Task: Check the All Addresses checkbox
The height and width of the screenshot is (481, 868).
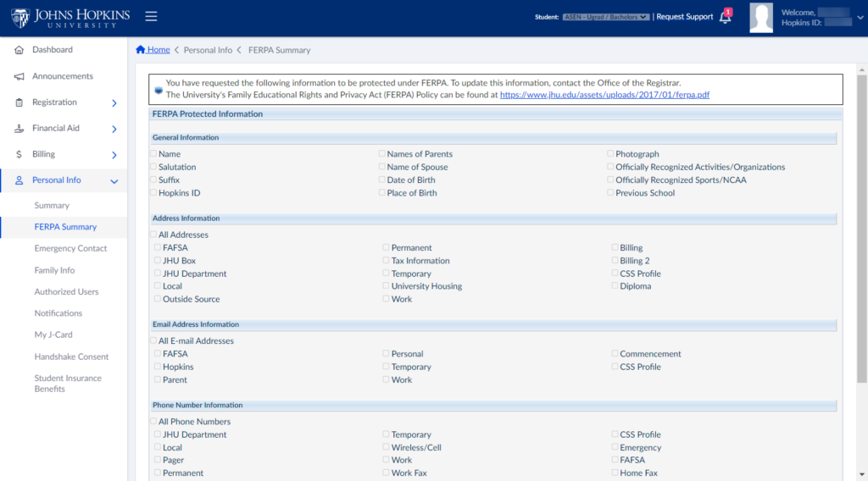Action: (153, 235)
